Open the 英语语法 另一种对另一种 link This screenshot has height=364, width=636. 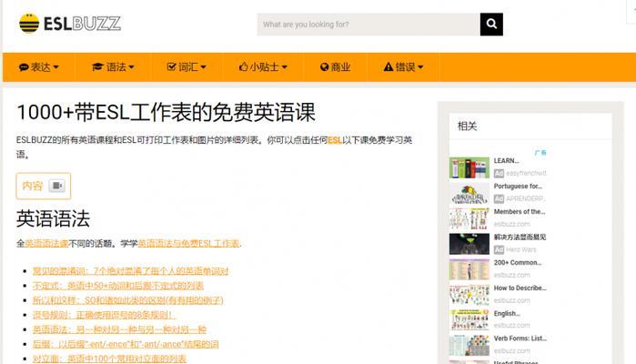[x=120, y=329]
